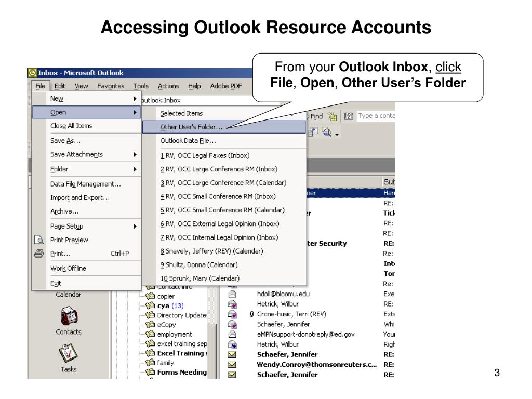This screenshot has width=532, height=399.
Task: Open the File menu
Action: coord(40,86)
